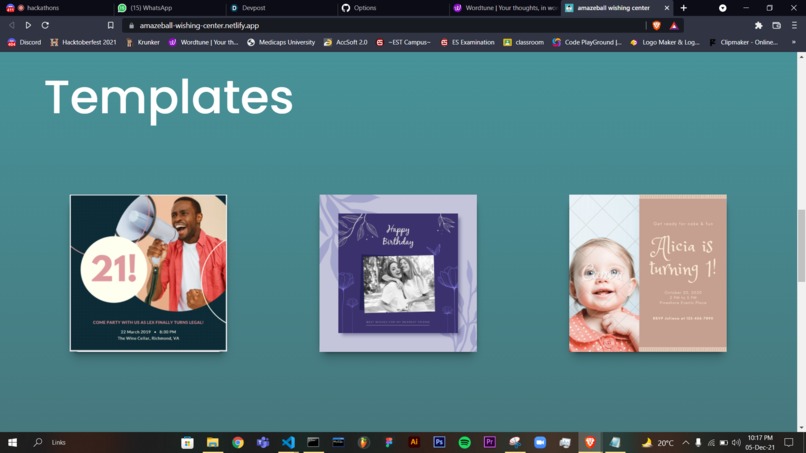Viewport: 806px width, 453px height.
Task: Click the site lock icon in address bar
Action: click(x=132, y=25)
